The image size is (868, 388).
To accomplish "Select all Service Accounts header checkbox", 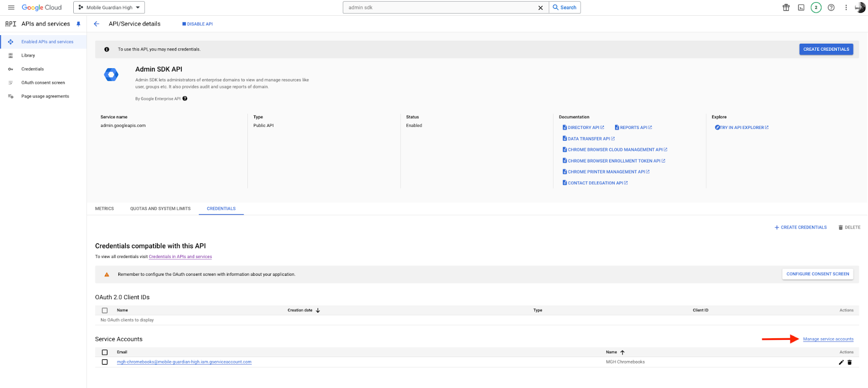I will (x=105, y=352).
